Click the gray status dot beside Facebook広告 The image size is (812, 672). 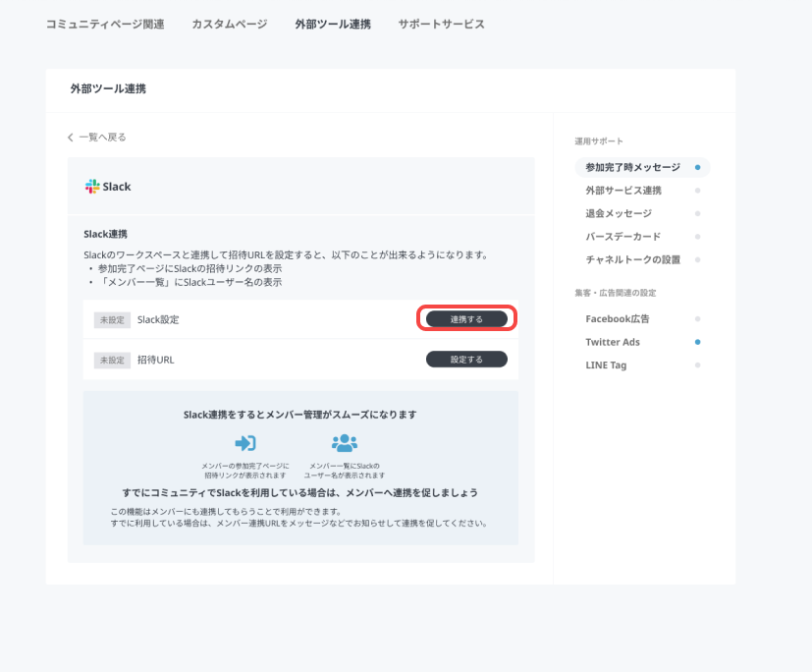[697, 319]
